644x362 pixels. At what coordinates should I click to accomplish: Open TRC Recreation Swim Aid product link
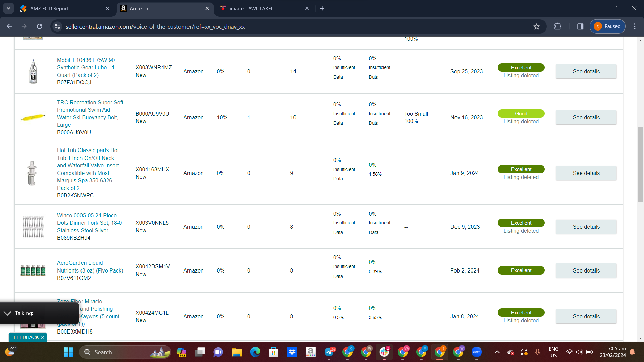pos(90,113)
